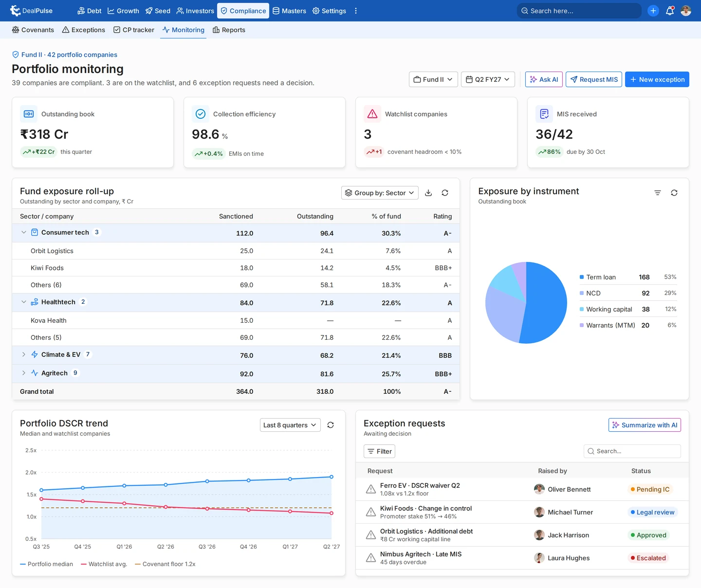
Task: Click the exception requests Search field
Action: [x=632, y=451]
